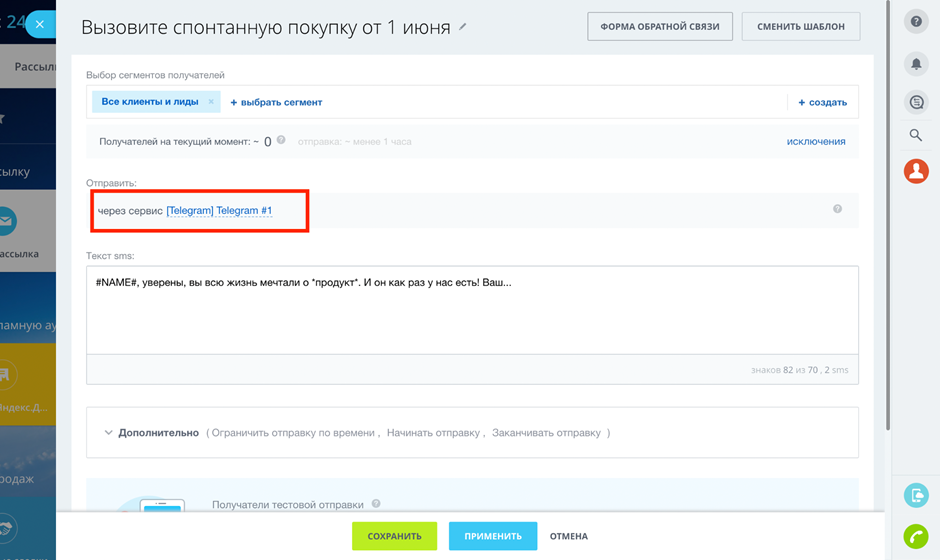
Task: Click ПРИМЕНИТЬ button
Action: tap(493, 536)
